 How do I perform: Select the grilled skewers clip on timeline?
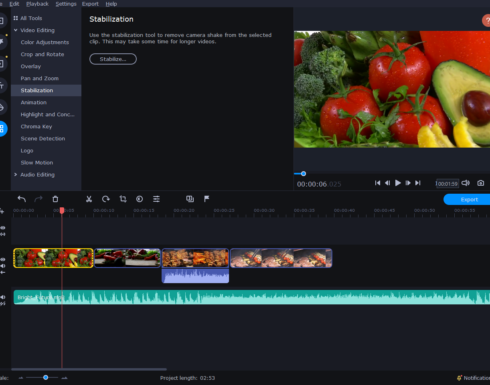(x=195, y=258)
